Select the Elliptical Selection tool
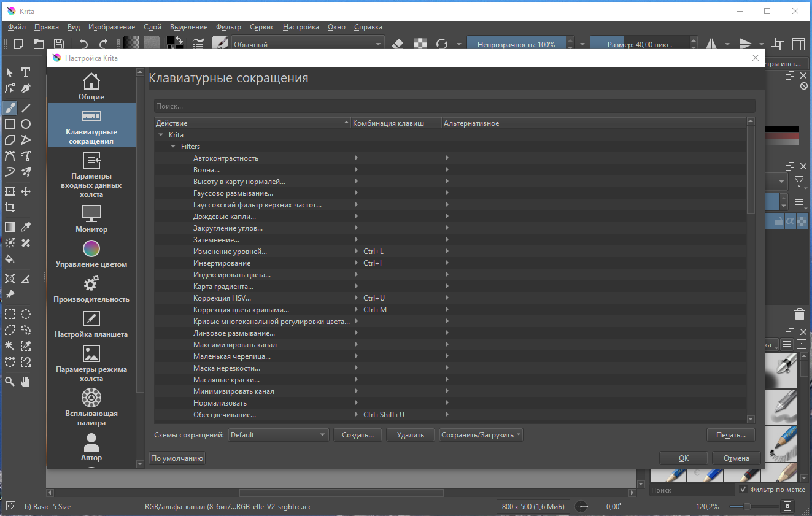This screenshot has height=516, width=812. 26,314
